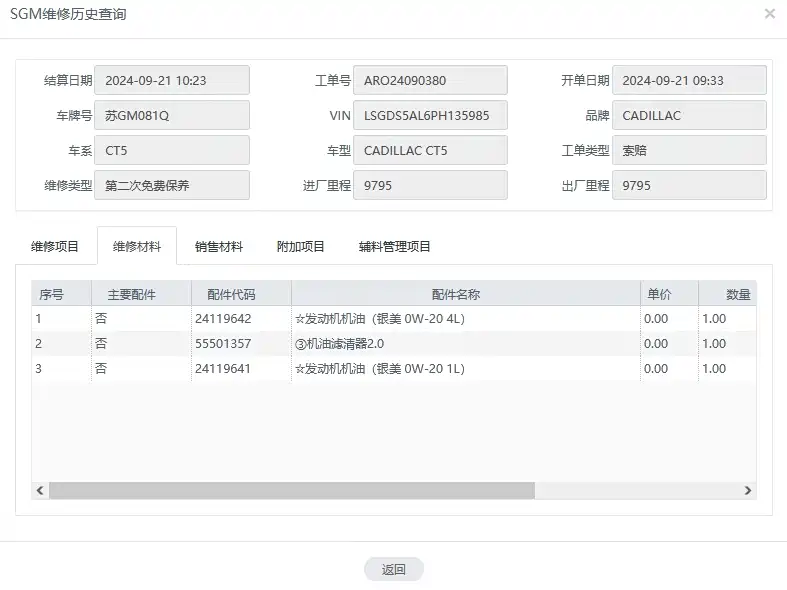Screen dimensions: 787x590
Task: Click the 结算日期 field
Action: coord(172,80)
